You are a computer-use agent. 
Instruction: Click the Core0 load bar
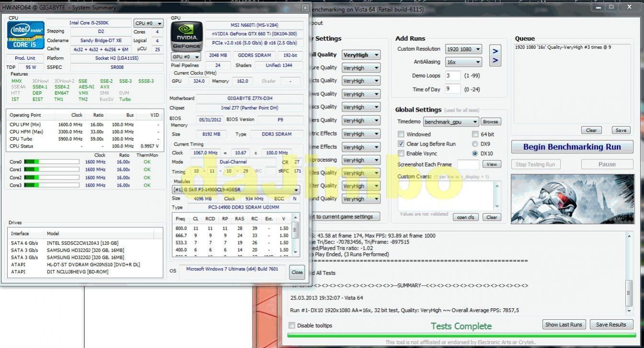(x=51, y=162)
